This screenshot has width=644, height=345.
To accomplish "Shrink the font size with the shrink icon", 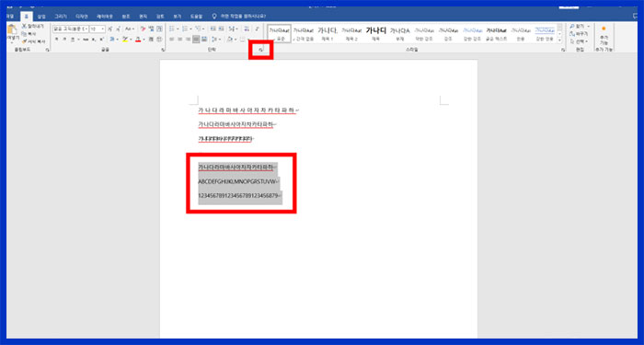I will pyautogui.click(x=119, y=29).
